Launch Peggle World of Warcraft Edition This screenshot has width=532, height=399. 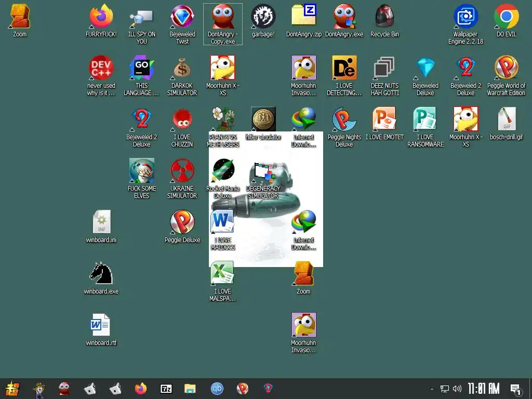[x=506, y=75]
